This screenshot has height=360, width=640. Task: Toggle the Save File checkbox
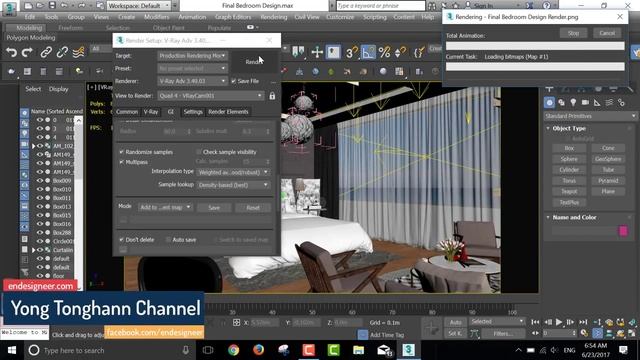coord(233,81)
